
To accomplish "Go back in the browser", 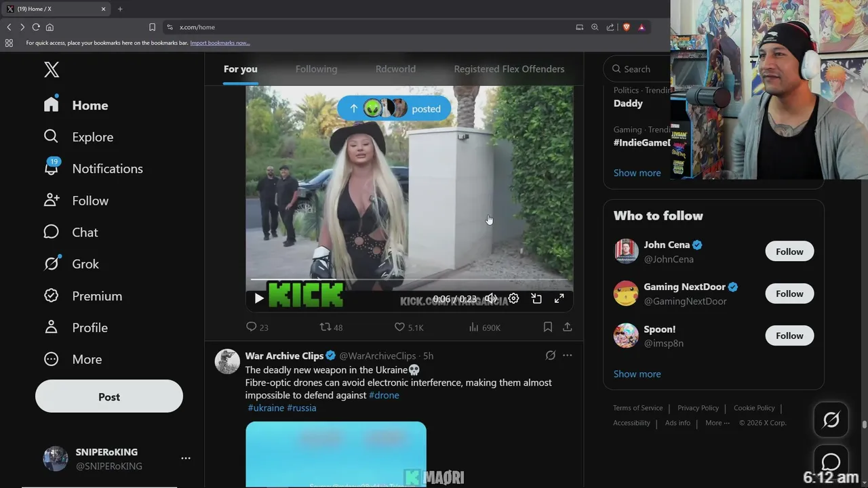I will [x=9, y=27].
